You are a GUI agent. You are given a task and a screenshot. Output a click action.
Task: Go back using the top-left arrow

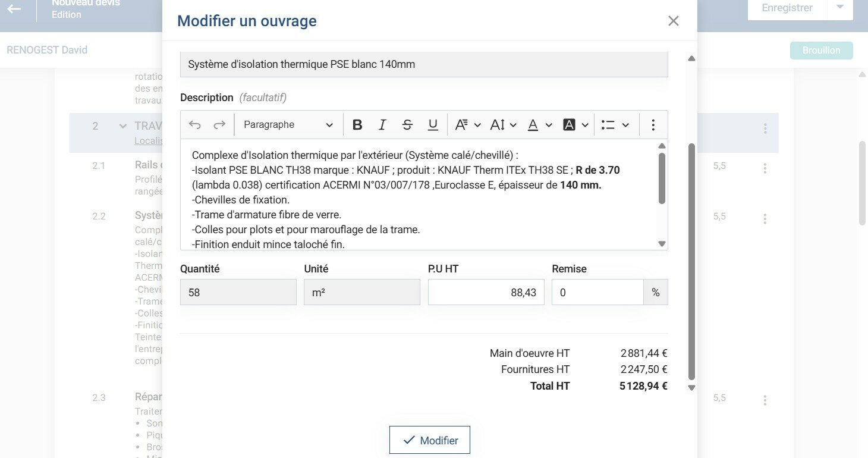tap(14, 9)
